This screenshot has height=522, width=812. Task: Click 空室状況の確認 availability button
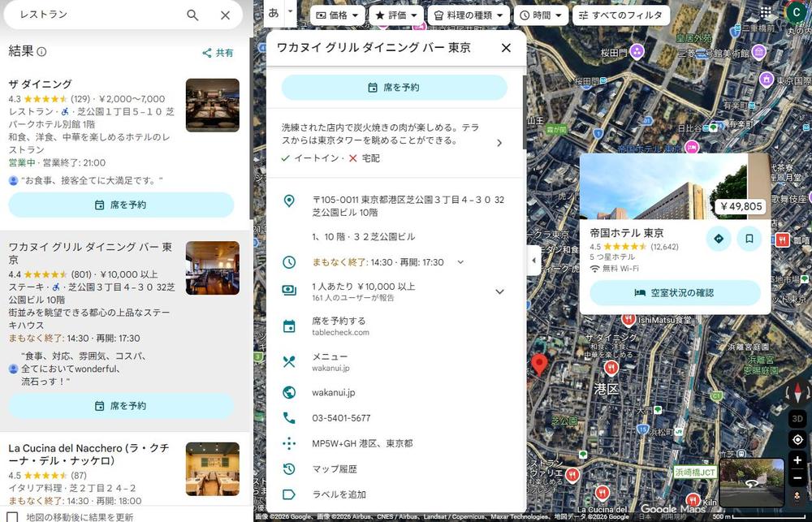point(675,293)
